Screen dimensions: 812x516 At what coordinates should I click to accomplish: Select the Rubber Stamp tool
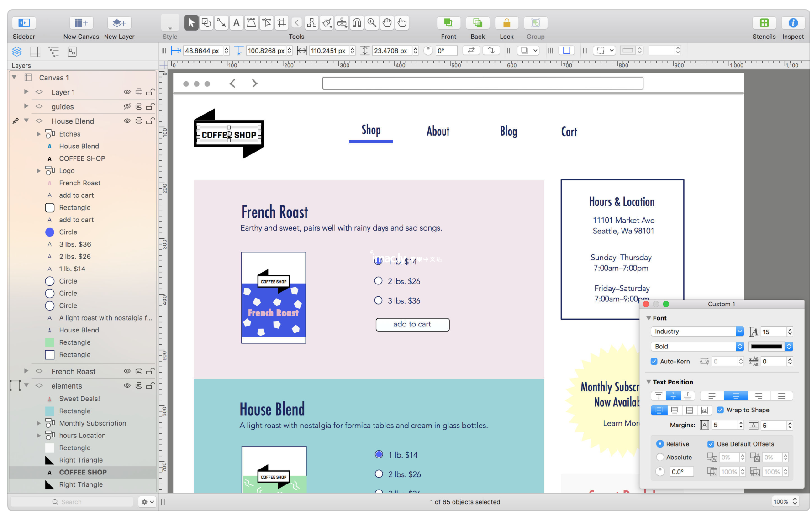click(x=342, y=23)
